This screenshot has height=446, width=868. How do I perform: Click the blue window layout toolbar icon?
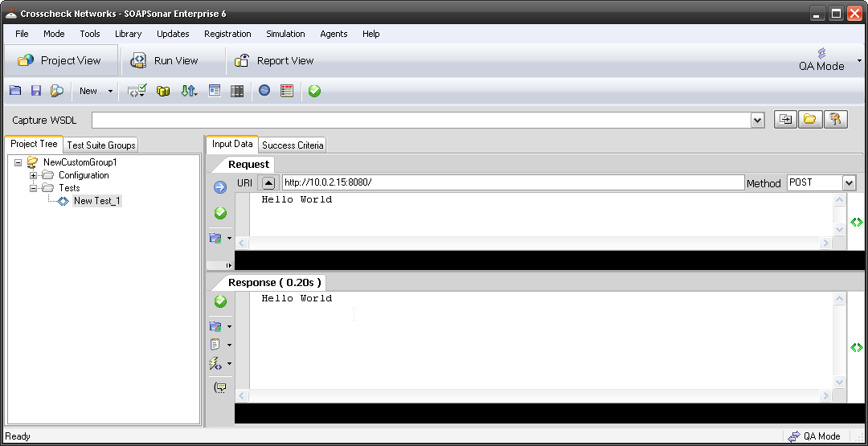[215, 91]
